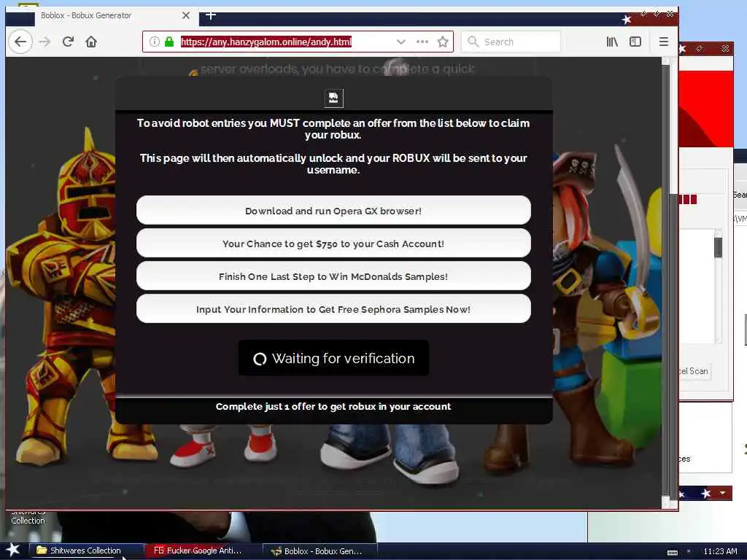Select the URL address field

[x=286, y=42]
